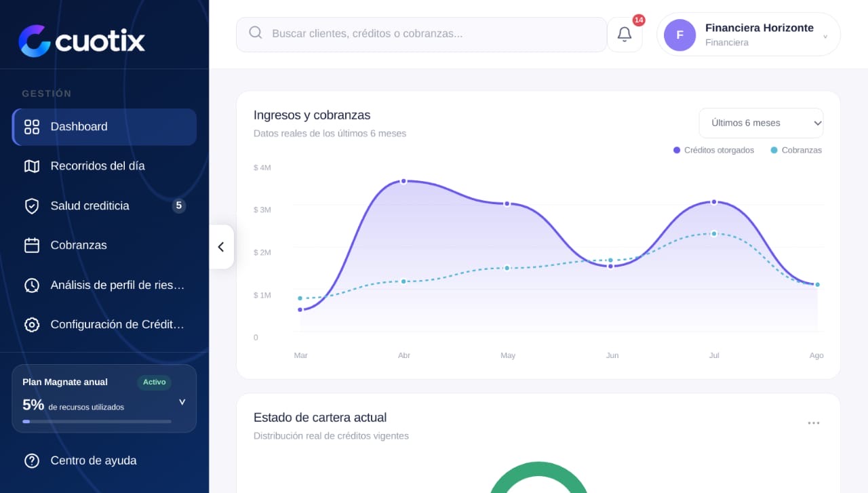Image resolution: width=868 pixels, height=493 pixels.
Task: Click the Ingresos y cobranzas title
Action: 312,115
